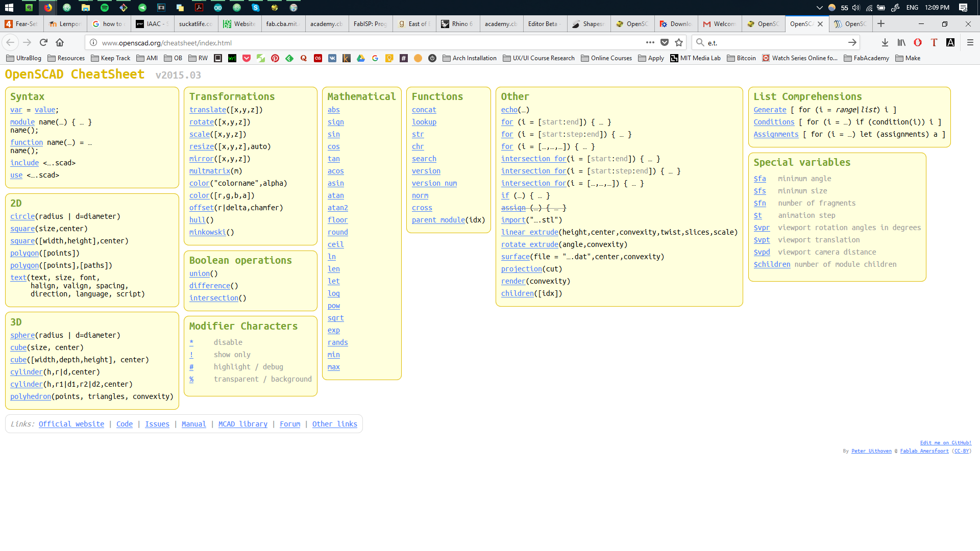Click the Pinterest bookmark icon

275,58
